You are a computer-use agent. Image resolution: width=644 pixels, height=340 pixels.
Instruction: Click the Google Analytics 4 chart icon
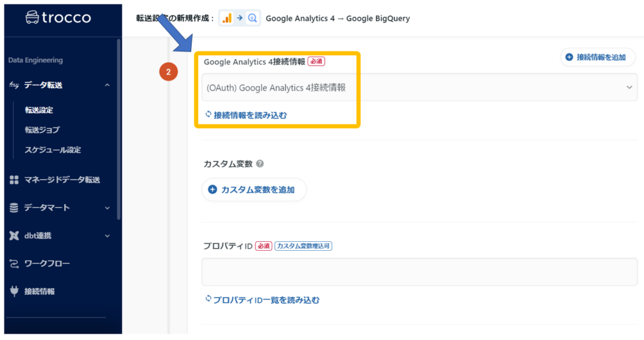[227, 18]
